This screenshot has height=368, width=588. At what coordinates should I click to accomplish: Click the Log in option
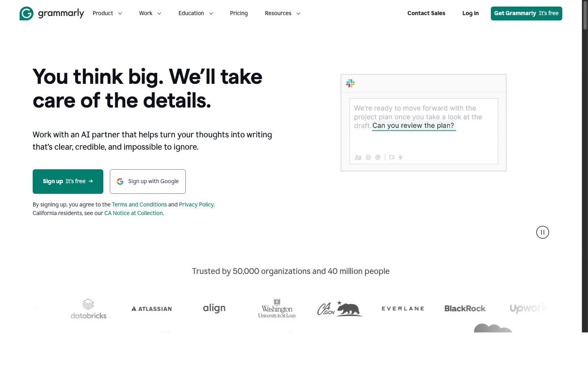[x=470, y=13]
